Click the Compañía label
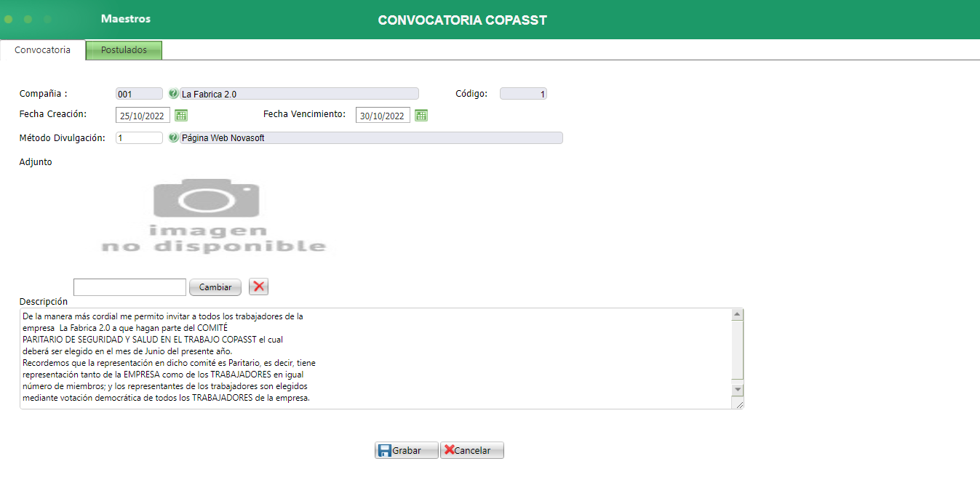980x480 pixels. tap(44, 94)
